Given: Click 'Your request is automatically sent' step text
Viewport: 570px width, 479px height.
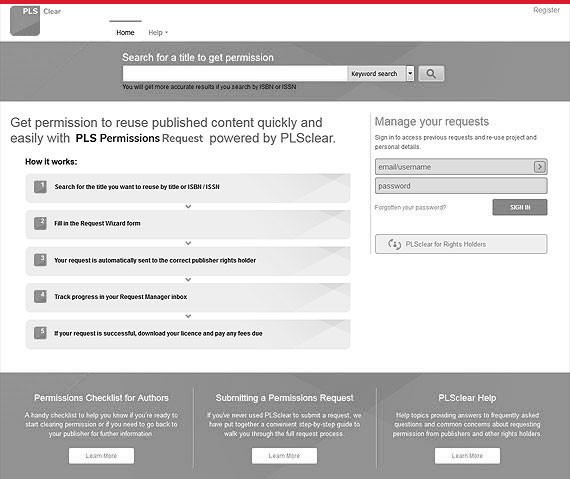Looking at the screenshot, I should [155, 260].
